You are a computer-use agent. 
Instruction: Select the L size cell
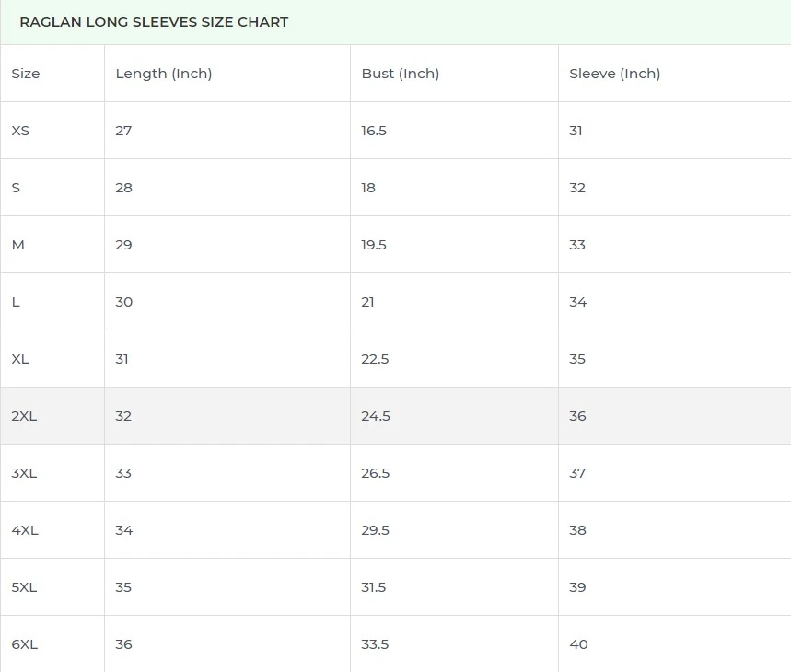[x=16, y=302]
